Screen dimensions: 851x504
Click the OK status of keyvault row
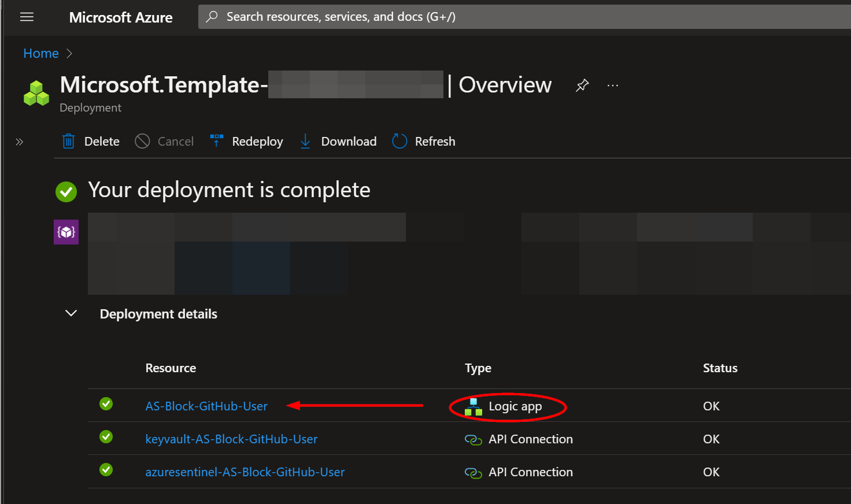click(711, 439)
